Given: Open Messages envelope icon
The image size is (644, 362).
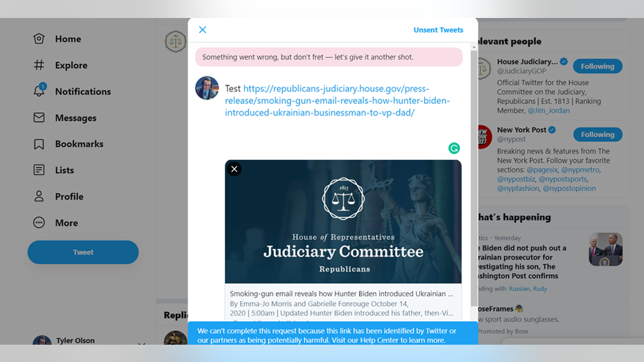Looking at the screenshot, I should point(39,118).
